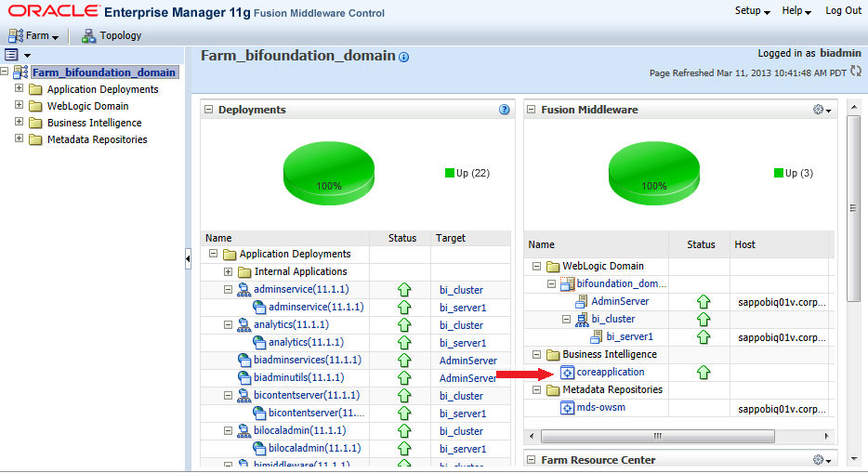
Task: Open bilocaladmin(11.1.1) cluster link
Action: (299, 431)
